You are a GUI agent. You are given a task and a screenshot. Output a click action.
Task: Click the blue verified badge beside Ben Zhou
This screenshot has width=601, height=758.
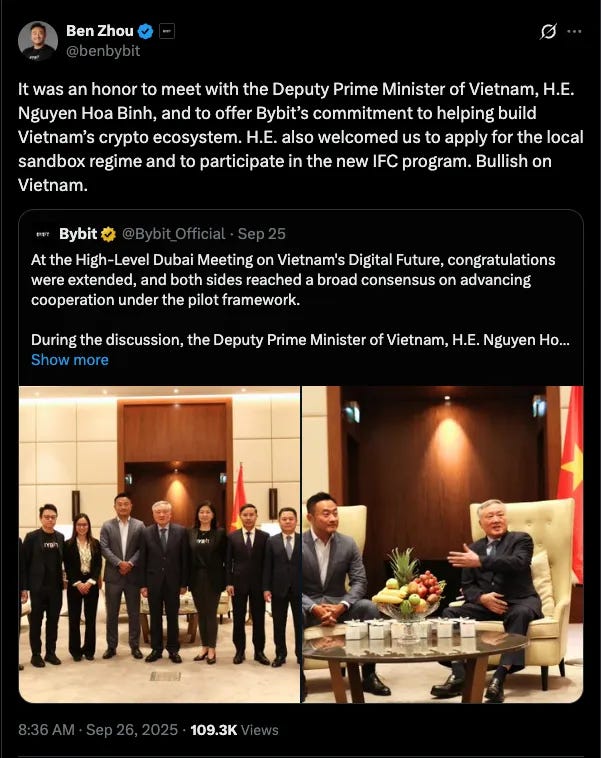tap(146, 31)
